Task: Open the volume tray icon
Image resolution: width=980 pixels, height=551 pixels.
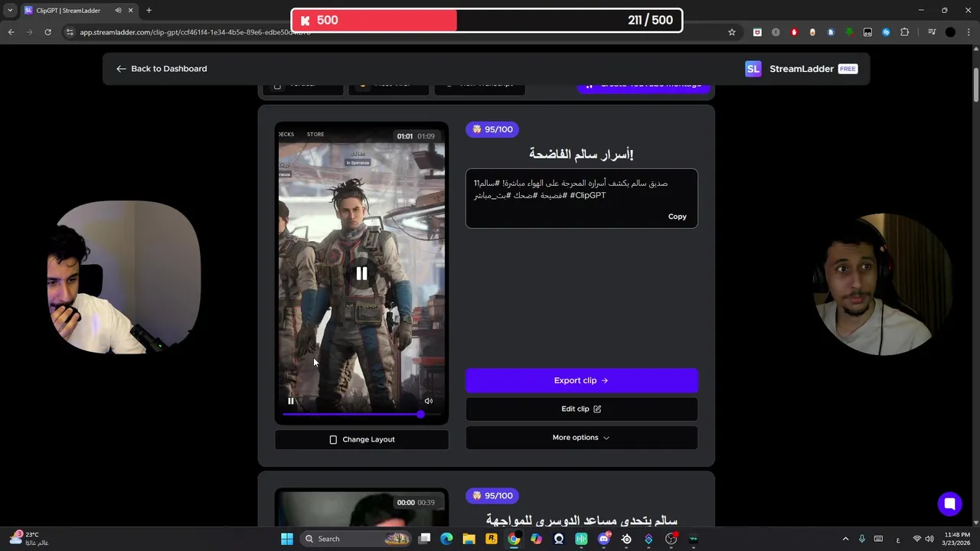Action: 929,539
